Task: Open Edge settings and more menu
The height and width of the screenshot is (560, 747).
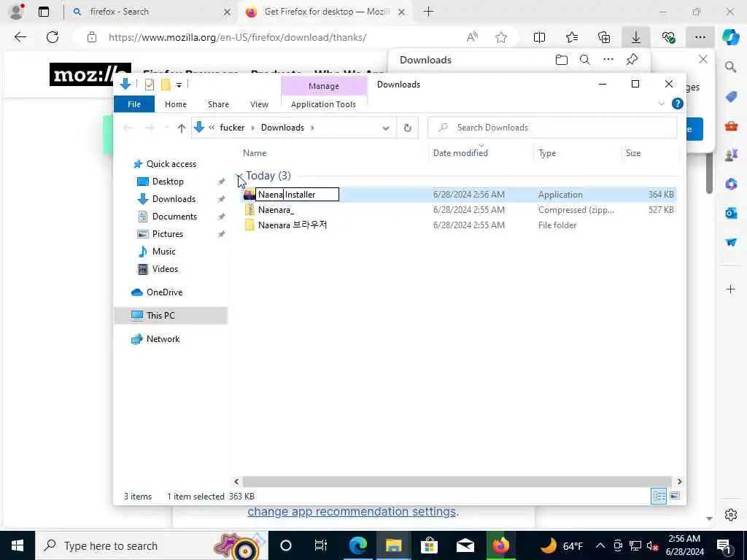Action: coord(700,37)
